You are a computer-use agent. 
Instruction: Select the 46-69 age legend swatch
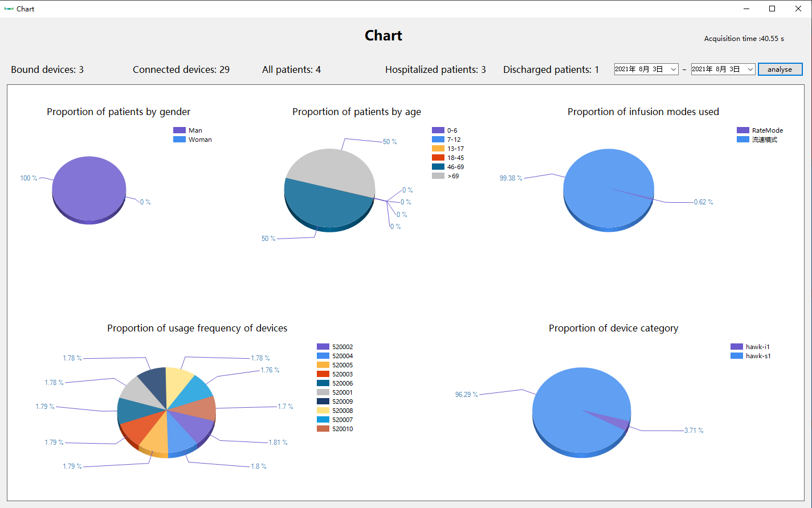pos(438,167)
